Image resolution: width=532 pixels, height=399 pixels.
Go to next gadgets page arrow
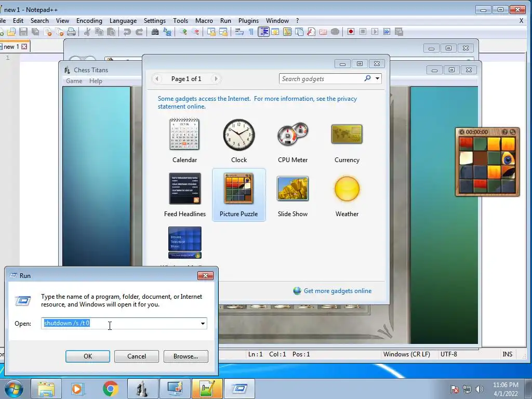tap(216, 79)
